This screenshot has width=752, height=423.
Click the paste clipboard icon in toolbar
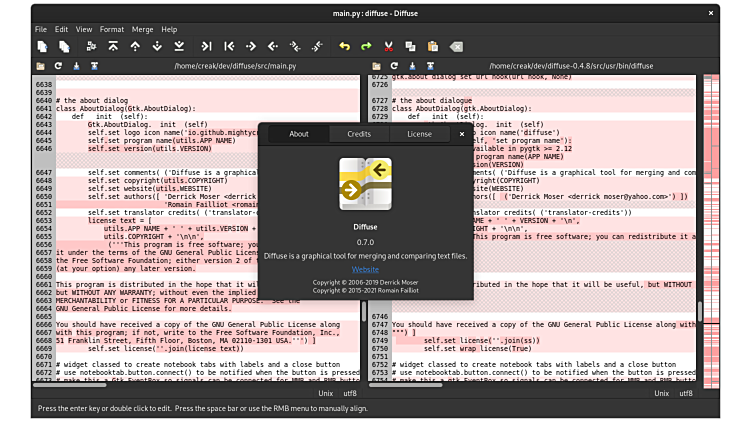click(x=433, y=46)
